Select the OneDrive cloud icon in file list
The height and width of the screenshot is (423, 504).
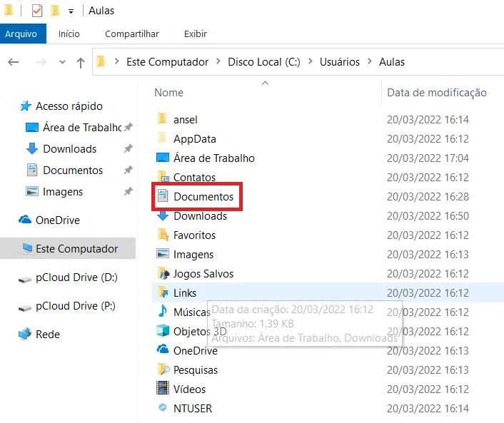(x=163, y=349)
